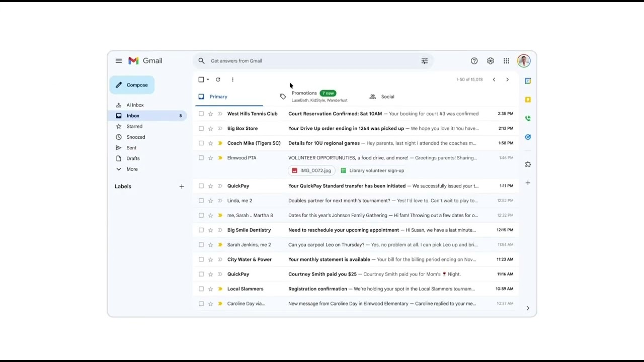Select the Sarah Jenkins email checkbox
644x362 pixels.
pyautogui.click(x=201, y=245)
